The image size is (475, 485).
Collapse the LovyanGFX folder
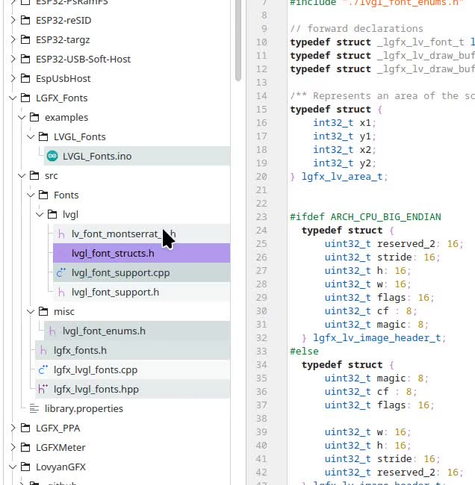coord(13,467)
